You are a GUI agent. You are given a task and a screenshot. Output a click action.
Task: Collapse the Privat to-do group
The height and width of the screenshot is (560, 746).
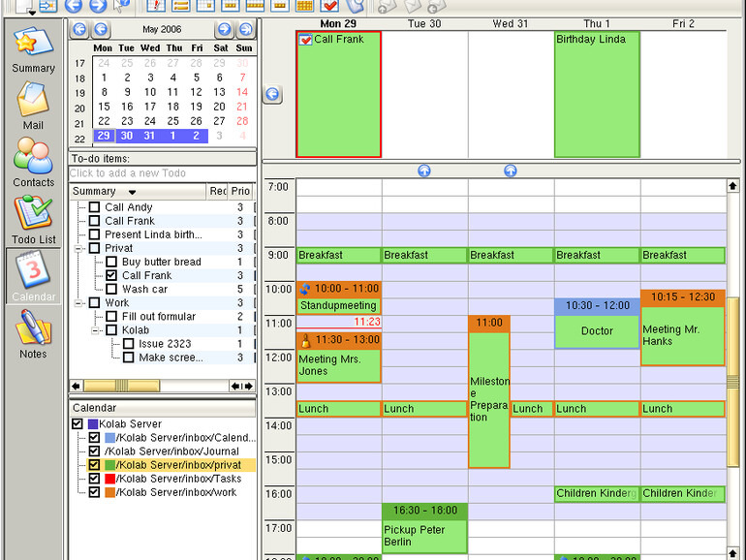(78, 248)
